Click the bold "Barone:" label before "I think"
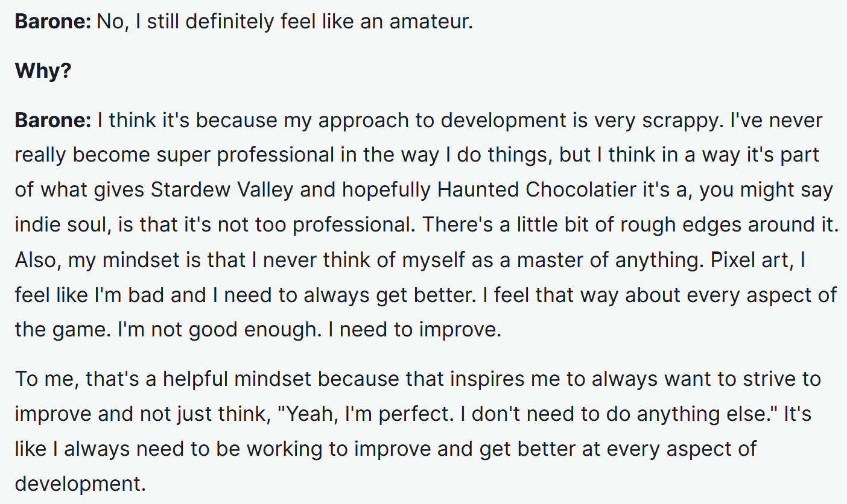The image size is (847, 504). pos(52,121)
